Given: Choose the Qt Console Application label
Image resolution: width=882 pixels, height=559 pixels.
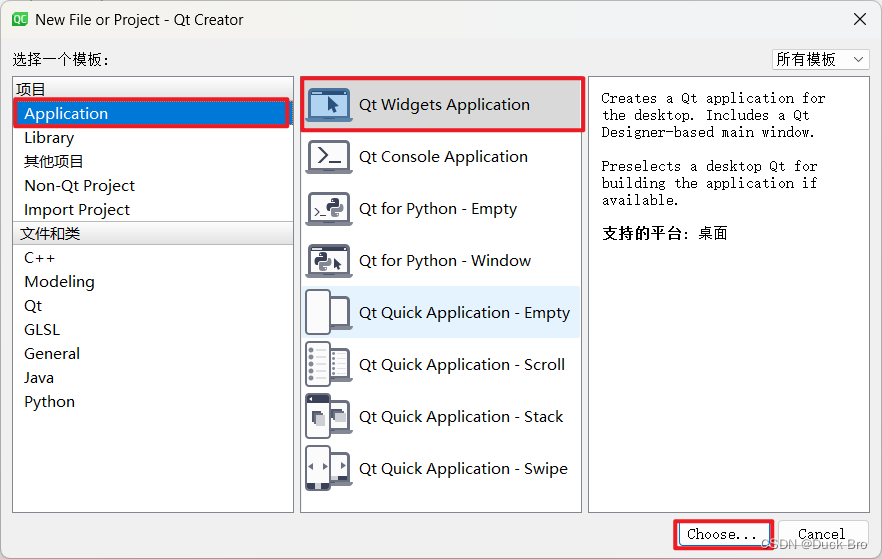Looking at the screenshot, I should click(443, 156).
